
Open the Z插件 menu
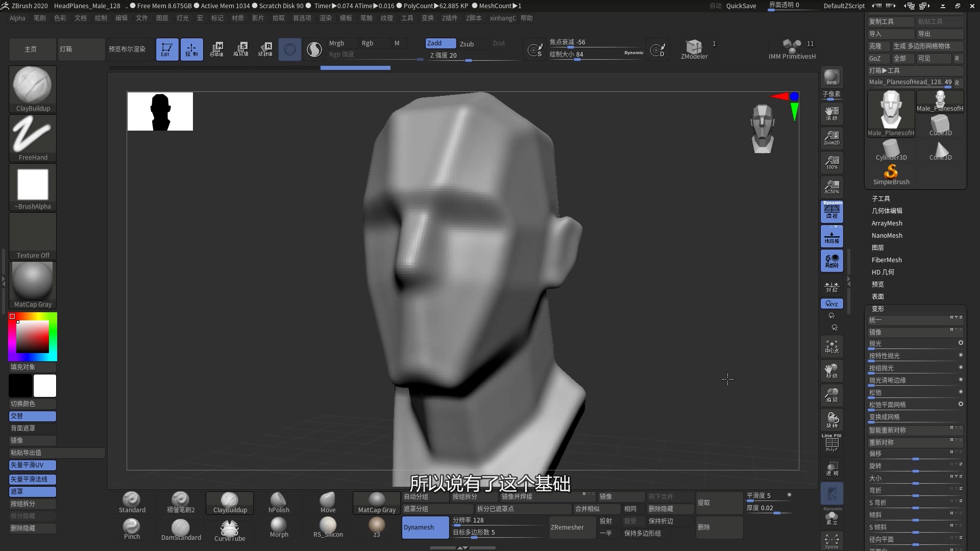449,18
